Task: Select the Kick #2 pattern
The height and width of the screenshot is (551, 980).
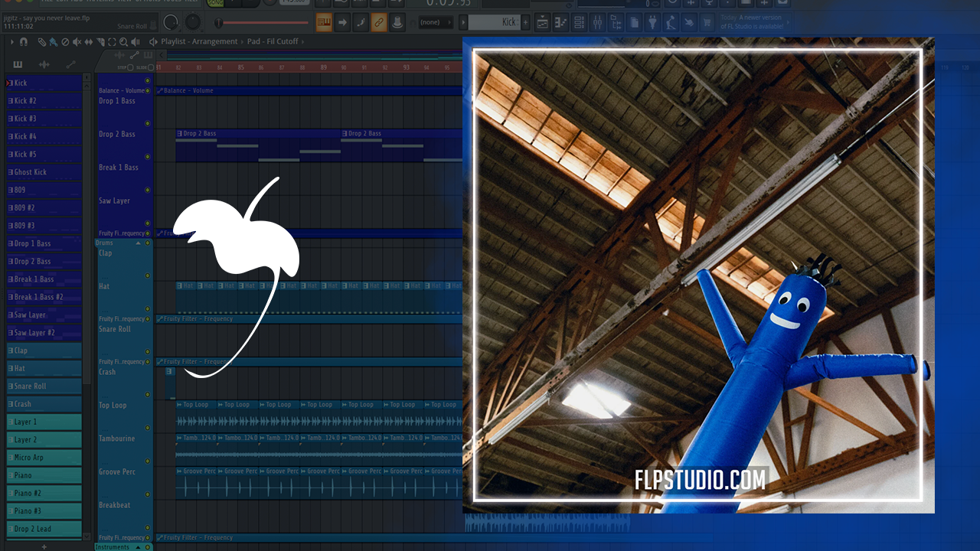Action: pyautogui.click(x=44, y=101)
